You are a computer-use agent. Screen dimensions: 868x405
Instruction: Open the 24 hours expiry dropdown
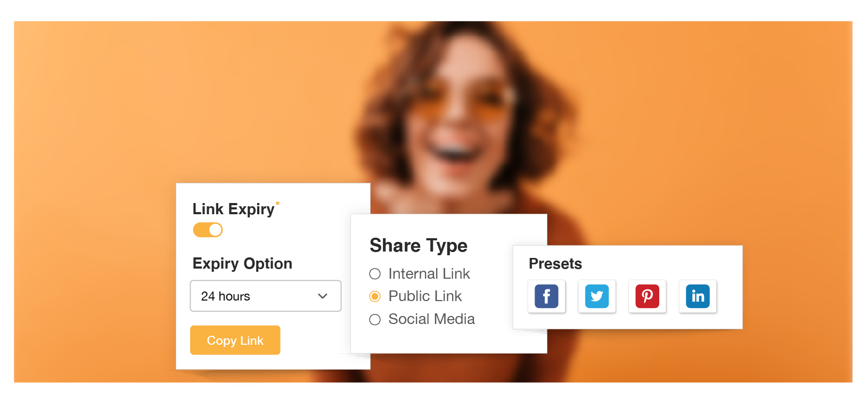pyautogui.click(x=265, y=296)
